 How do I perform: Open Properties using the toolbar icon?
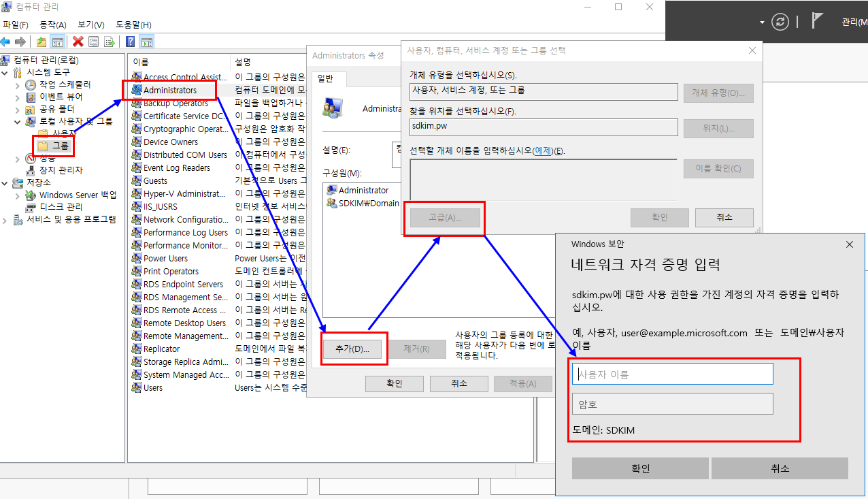(94, 42)
